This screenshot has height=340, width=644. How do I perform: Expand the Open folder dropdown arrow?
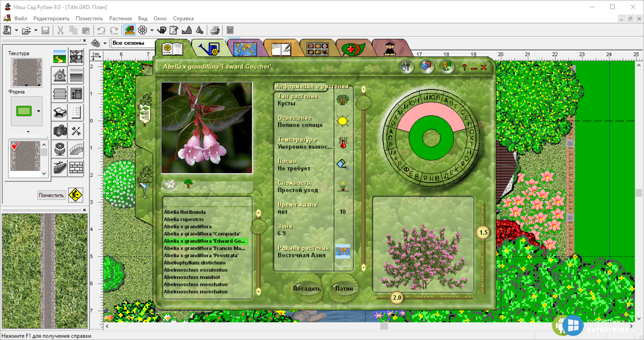[36, 30]
